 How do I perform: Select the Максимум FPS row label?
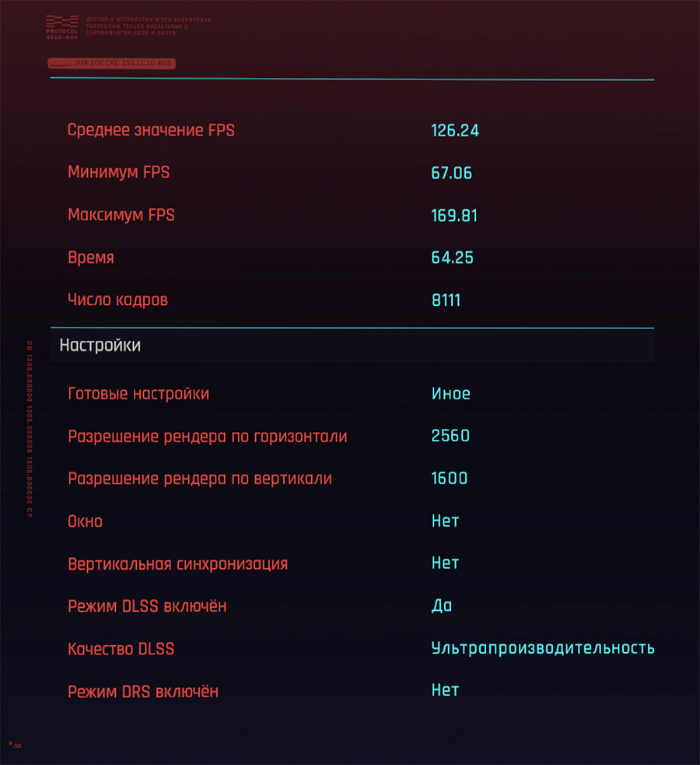121,215
